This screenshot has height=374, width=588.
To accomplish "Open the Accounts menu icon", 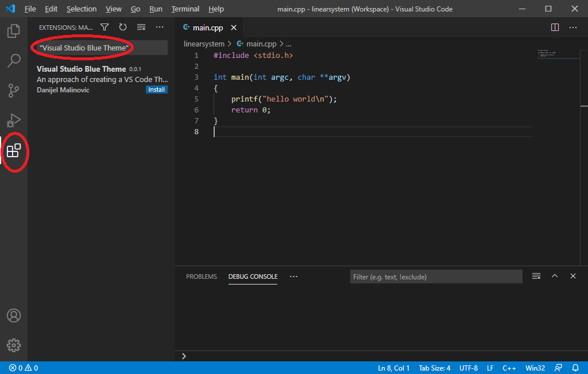I will 14,315.
